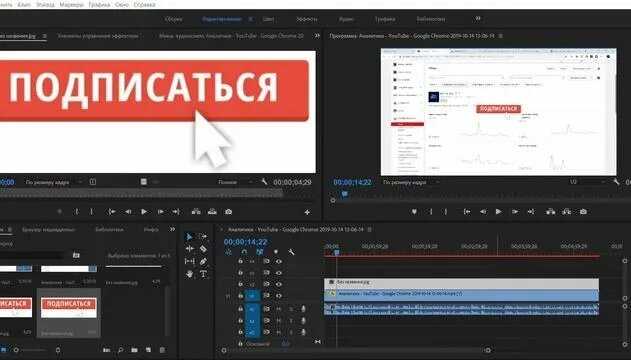Select the Type text tool
The width and height of the screenshot is (631, 360).
pyautogui.click(x=203, y=274)
